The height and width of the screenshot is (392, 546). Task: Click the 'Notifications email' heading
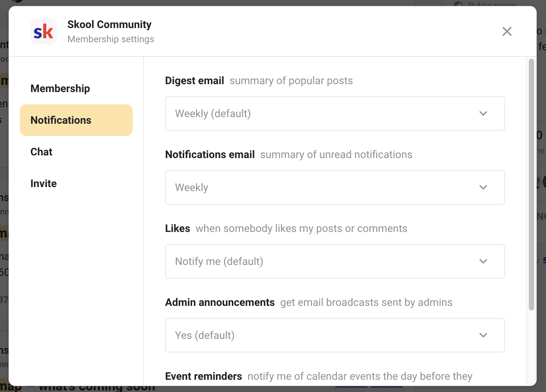point(210,154)
